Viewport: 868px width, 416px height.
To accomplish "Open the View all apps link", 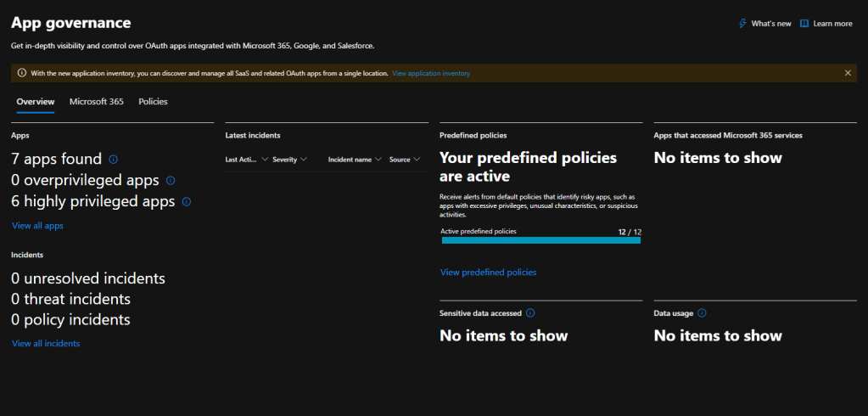I will (x=37, y=226).
